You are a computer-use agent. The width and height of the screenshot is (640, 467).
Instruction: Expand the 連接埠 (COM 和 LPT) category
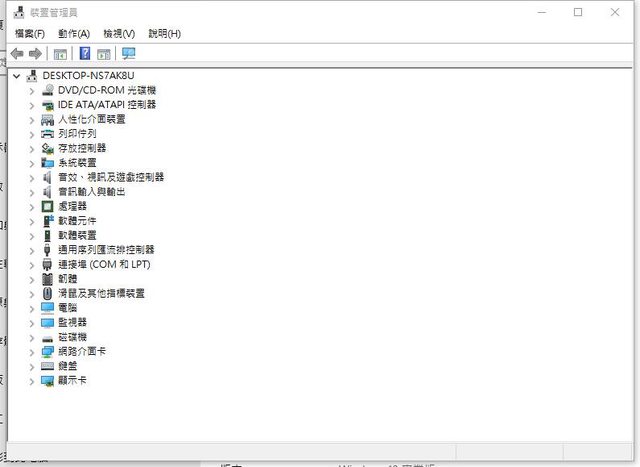32,264
